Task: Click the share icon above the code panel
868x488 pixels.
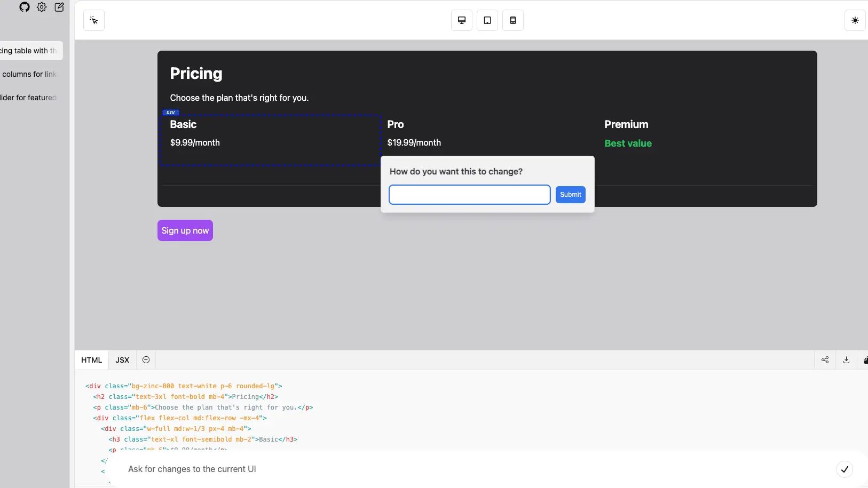Action: click(825, 360)
